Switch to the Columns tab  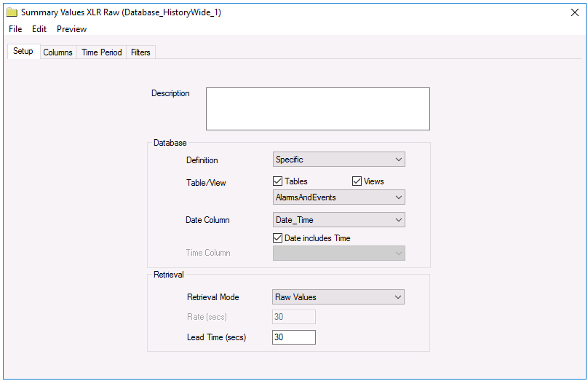click(x=57, y=52)
